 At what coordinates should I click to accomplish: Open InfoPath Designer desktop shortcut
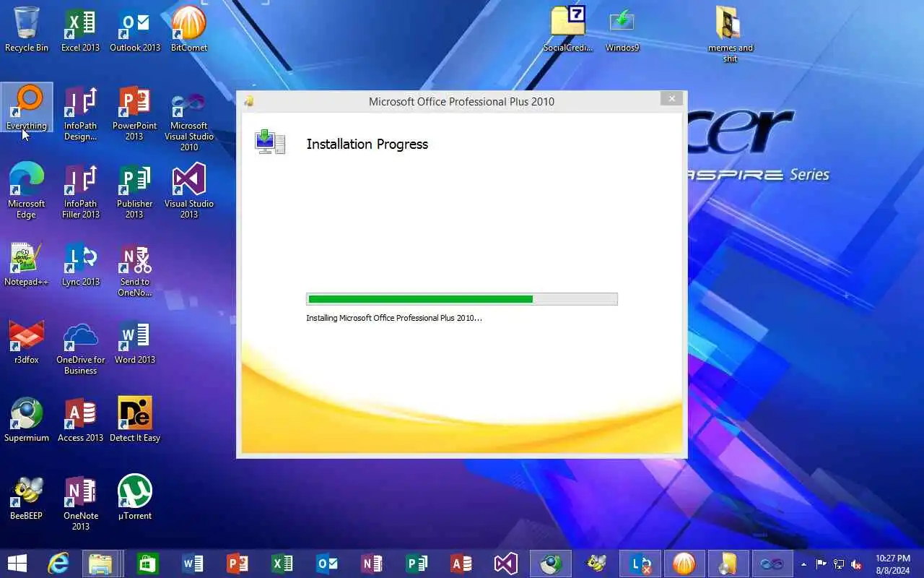click(x=80, y=113)
